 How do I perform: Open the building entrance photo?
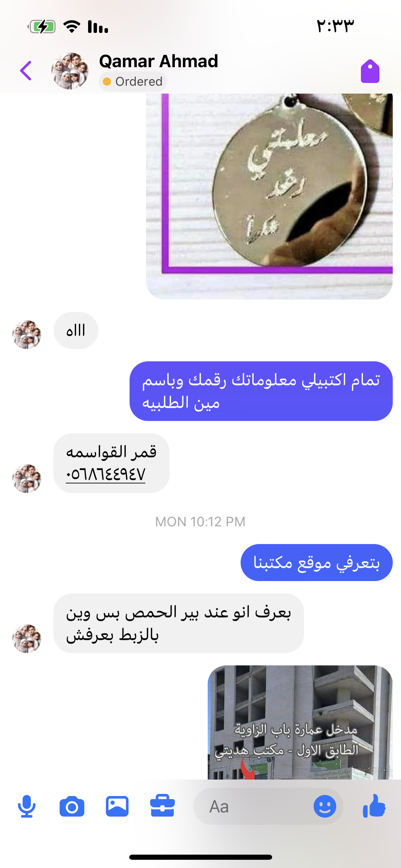pos(300,722)
